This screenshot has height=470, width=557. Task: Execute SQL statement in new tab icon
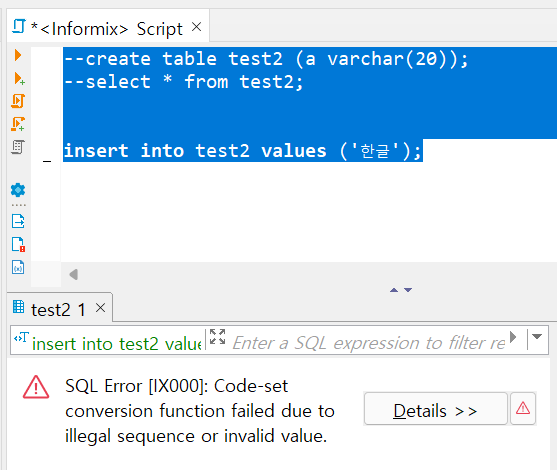click(19, 79)
